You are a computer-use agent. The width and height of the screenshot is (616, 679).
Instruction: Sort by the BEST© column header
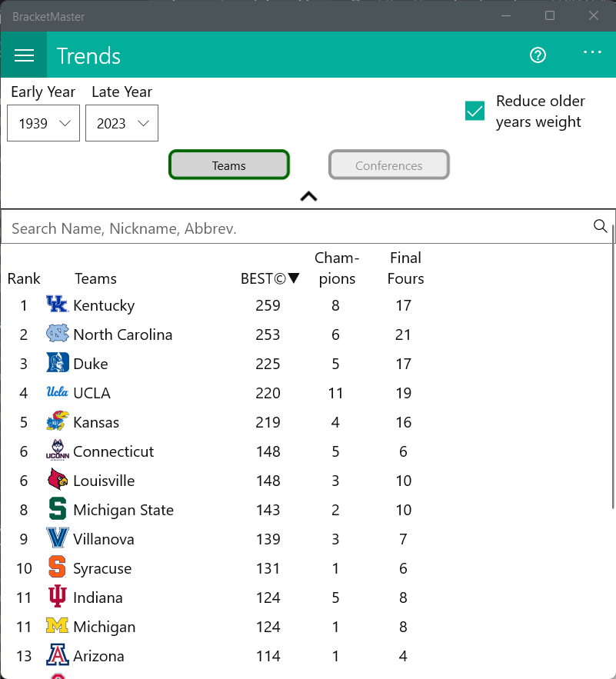270,278
